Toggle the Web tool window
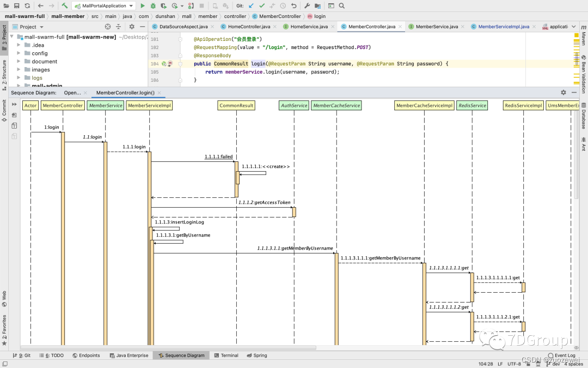This screenshot has height=368, width=588. (x=4, y=299)
